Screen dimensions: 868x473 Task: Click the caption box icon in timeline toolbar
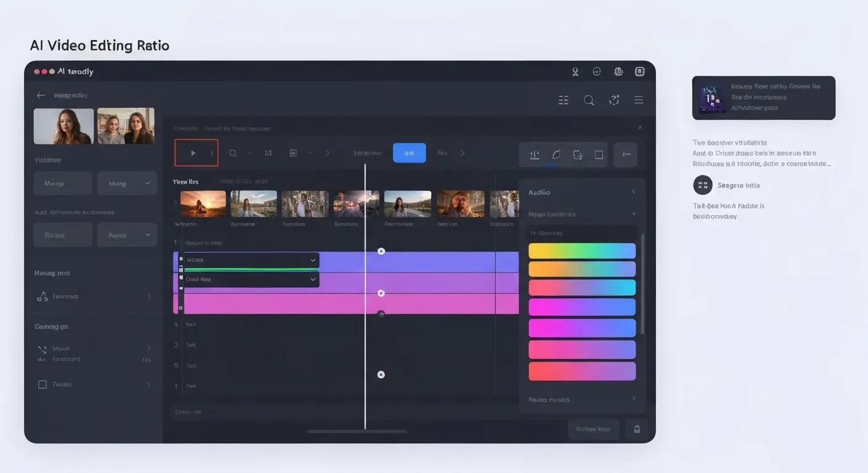tap(293, 153)
